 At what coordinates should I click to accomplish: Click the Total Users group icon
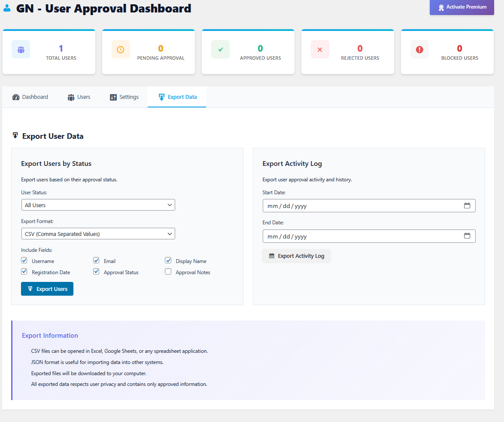pyautogui.click(x=21, y=49)
